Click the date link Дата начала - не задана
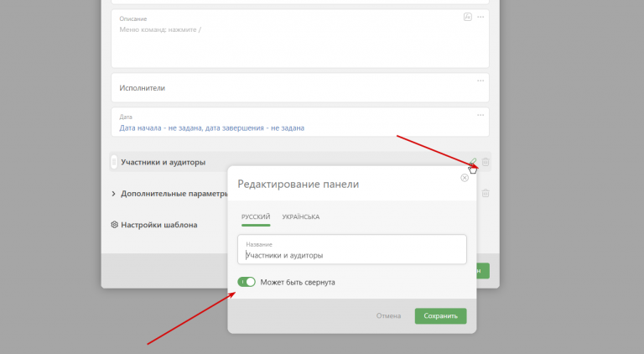The image size is (644, 354). [212, 128]
